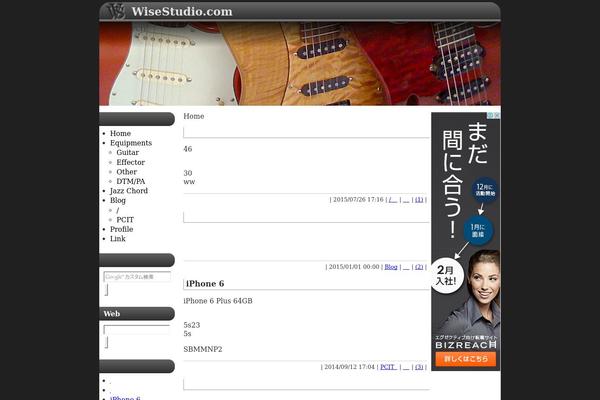Screen dimensions: 600x400
Task: Click the Web section header
Action: 137,313
